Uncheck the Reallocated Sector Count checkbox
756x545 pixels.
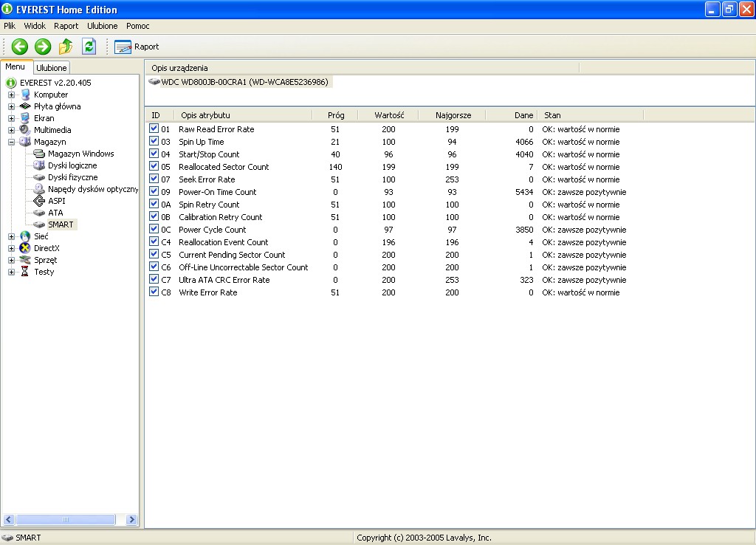(x=154, y=166)
